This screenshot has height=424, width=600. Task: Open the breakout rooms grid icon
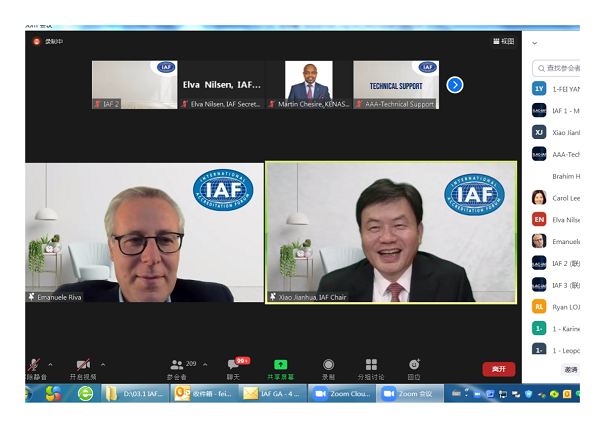[371, 366]
